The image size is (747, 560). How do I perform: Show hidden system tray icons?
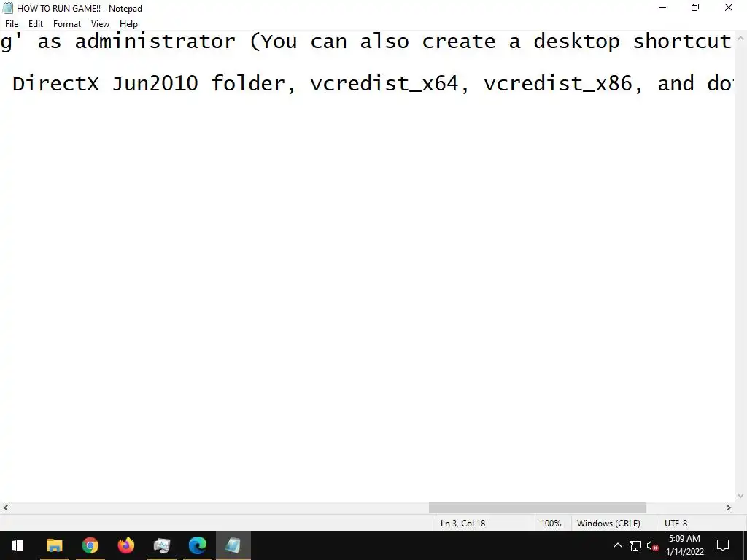point(617,545)
